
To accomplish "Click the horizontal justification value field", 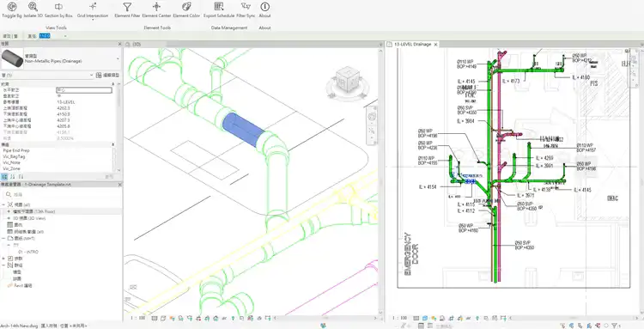I will click(x=84, y=89).
